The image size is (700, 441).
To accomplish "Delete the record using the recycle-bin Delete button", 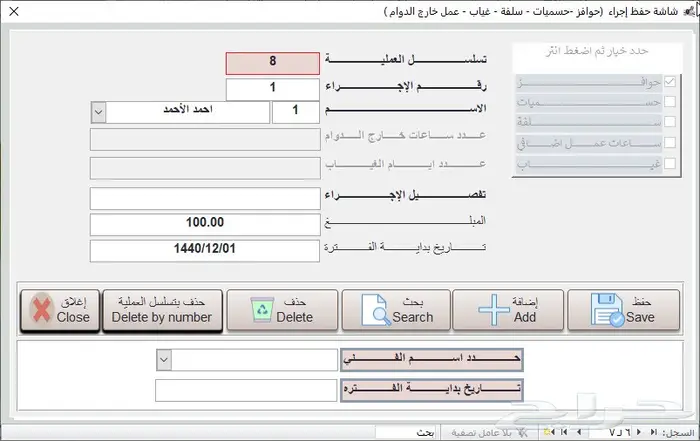I will (282, 310).
